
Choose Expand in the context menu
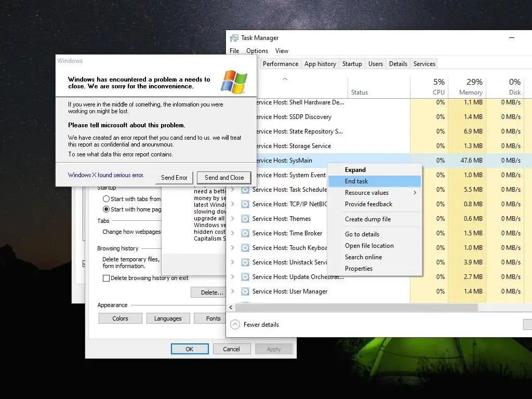tap(375, 170)
